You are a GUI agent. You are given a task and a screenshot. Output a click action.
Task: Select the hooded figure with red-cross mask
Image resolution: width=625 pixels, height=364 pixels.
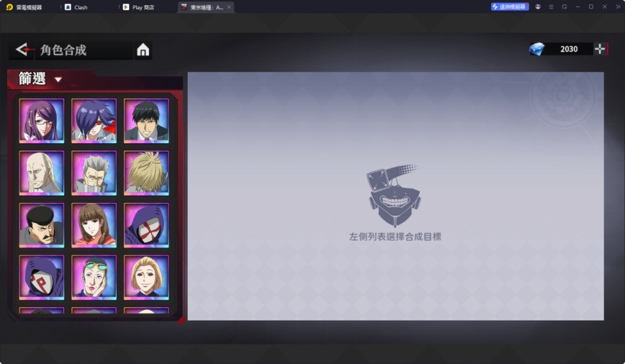coord(146,225)
